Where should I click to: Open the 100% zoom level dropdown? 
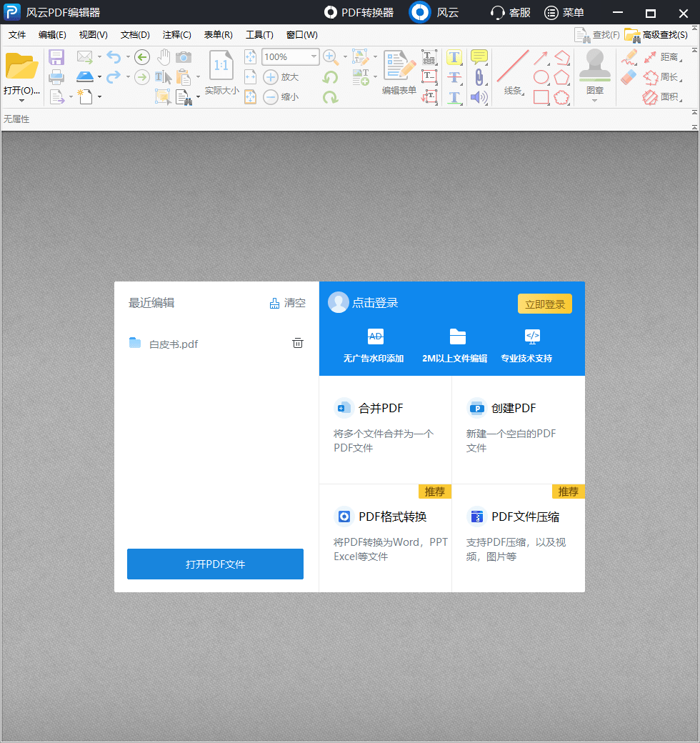pos(314,57)
